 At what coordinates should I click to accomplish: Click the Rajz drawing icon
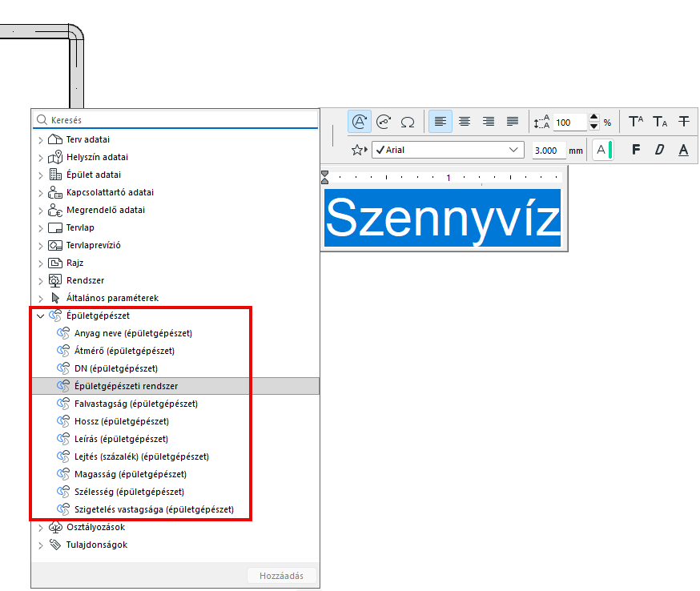[55, 263]
